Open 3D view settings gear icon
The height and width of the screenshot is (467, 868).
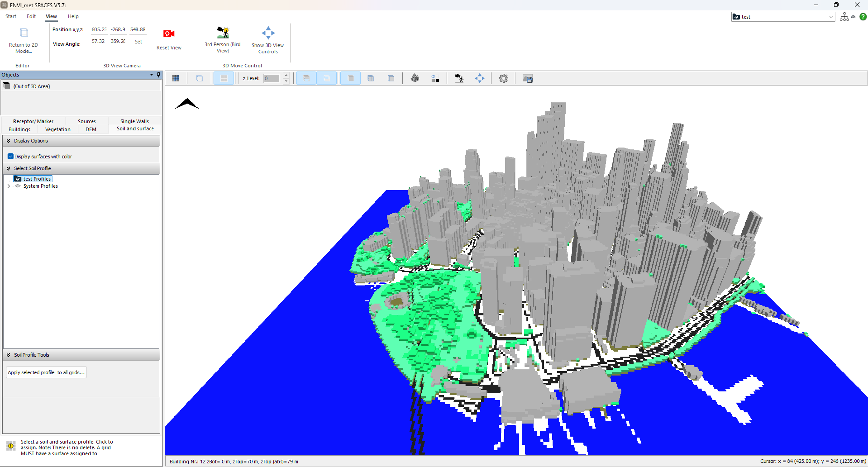pos(503,78)
